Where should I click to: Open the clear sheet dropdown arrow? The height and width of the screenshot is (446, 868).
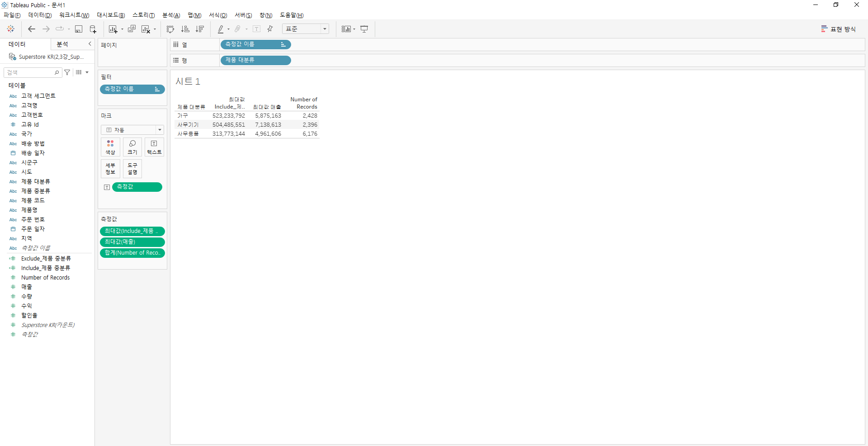coord(155,29)
